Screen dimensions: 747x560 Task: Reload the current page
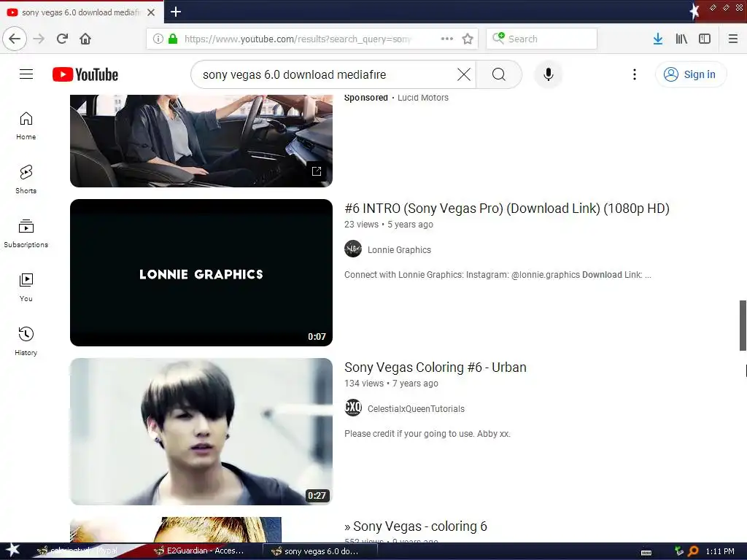coord(62,39)
